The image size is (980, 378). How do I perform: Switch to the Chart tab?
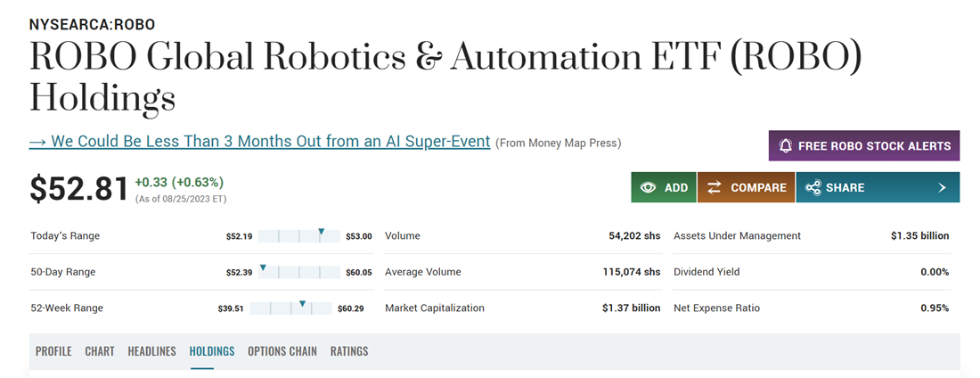[100, 351]
